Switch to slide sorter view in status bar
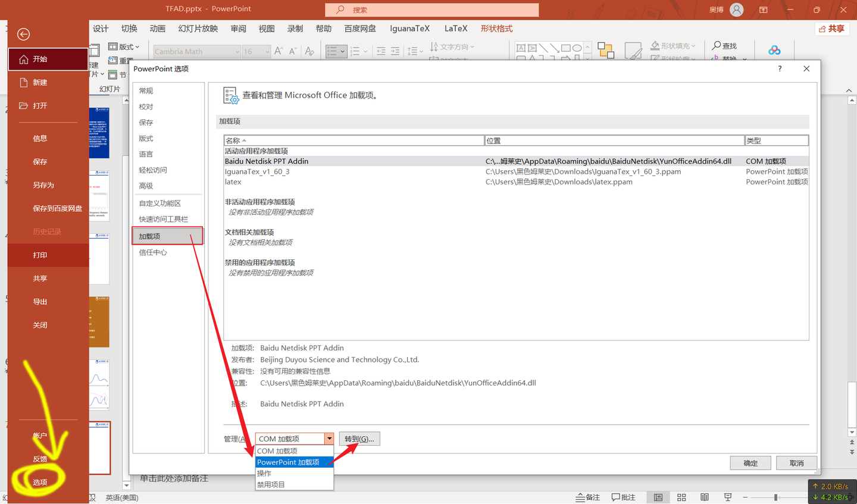 coord(681,497)
